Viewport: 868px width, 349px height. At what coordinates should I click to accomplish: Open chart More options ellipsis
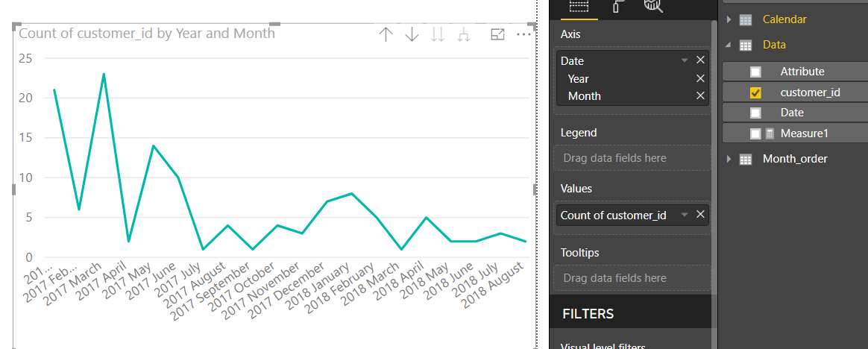click(x=523, y=34)
